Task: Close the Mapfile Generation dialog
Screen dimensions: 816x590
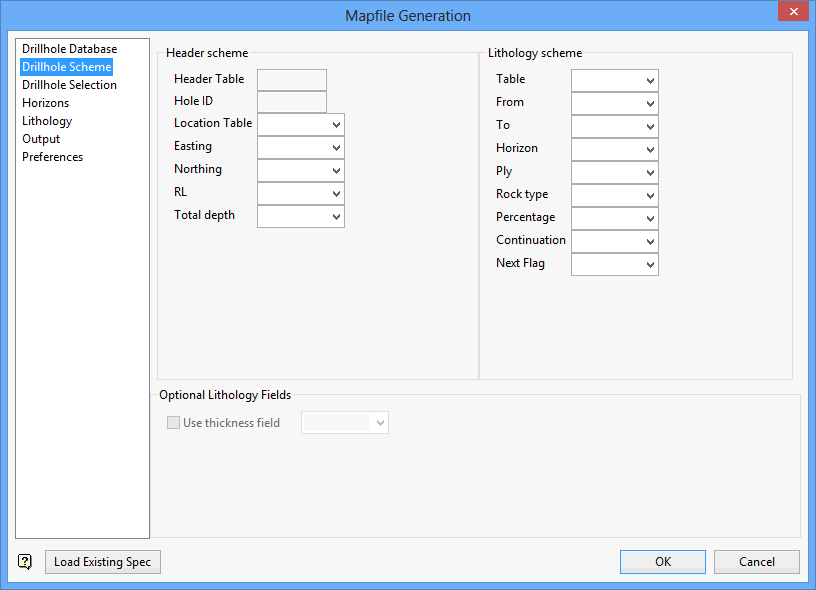Action: point(792,13)
